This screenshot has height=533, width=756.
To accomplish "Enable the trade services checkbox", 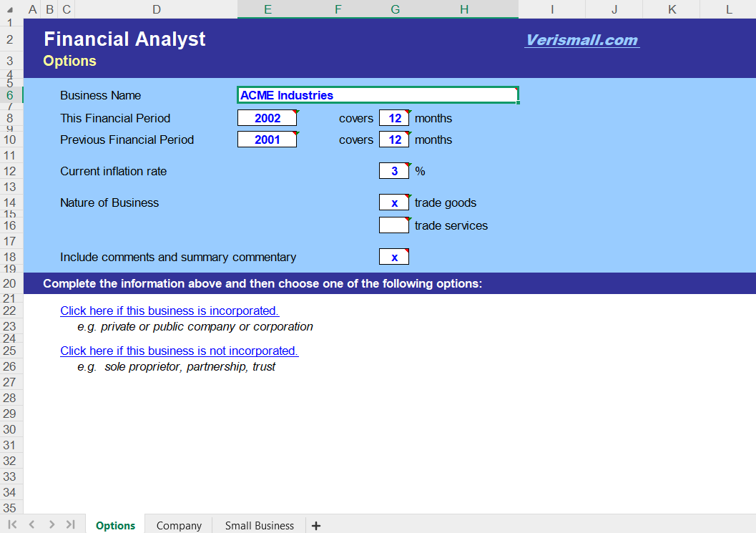I will [x=394, y=225].
